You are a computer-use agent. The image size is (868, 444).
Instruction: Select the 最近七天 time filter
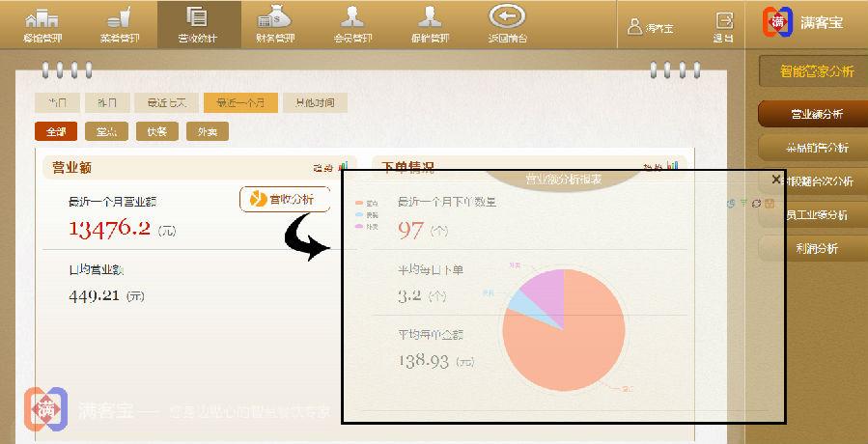pyautogui.click(x=172, y=103)
